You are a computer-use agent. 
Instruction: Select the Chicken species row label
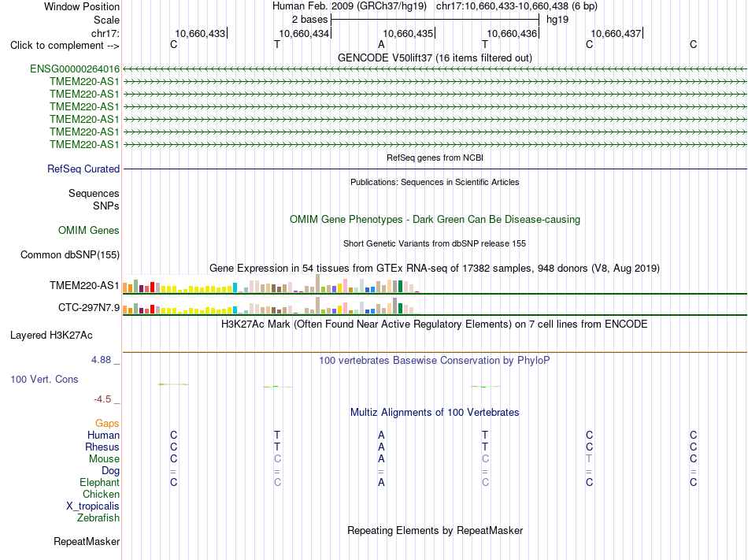click(x=101, y=494)
